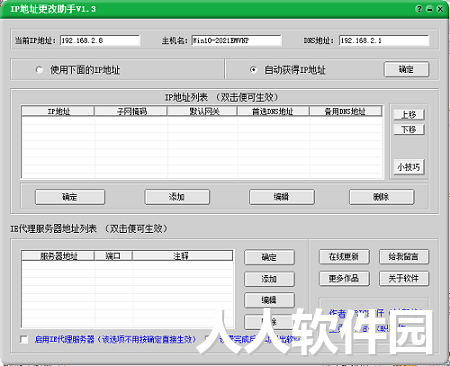Add a proxy with 添加 beside the proxy list
This screenshot has width=450, height=366.
pos(269,279)
